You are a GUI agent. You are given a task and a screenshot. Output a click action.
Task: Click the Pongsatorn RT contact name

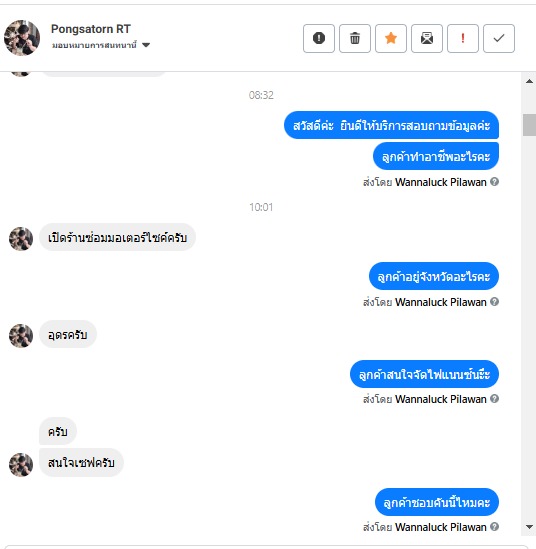(x=91, y=29)
